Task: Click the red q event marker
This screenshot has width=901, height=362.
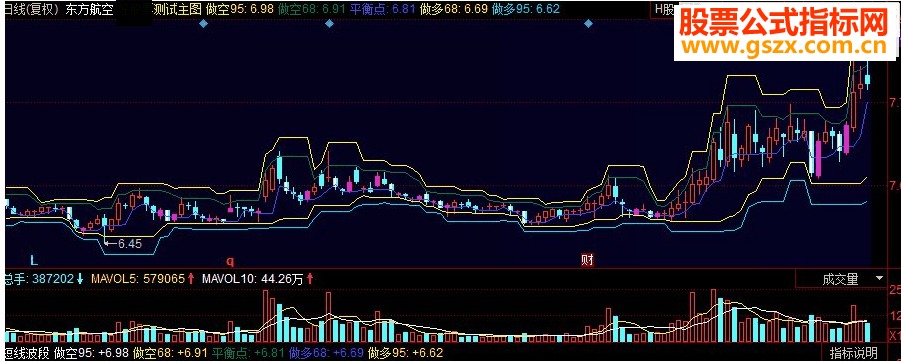Action: click(230, 262)
